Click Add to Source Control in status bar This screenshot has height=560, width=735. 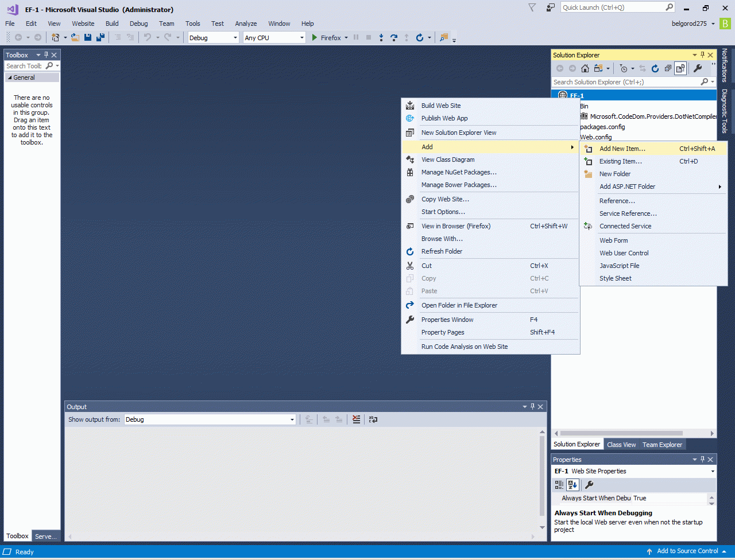coord(687,551)
